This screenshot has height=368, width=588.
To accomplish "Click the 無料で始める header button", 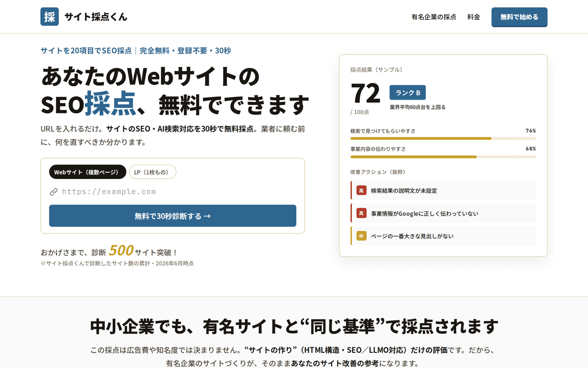I will (519, 17).
